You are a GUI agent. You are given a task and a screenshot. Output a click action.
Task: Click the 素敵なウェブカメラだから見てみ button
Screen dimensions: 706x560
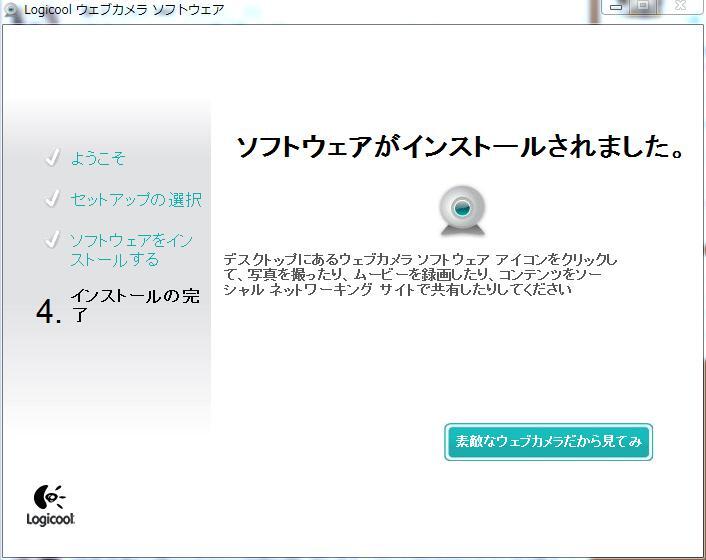548,442
